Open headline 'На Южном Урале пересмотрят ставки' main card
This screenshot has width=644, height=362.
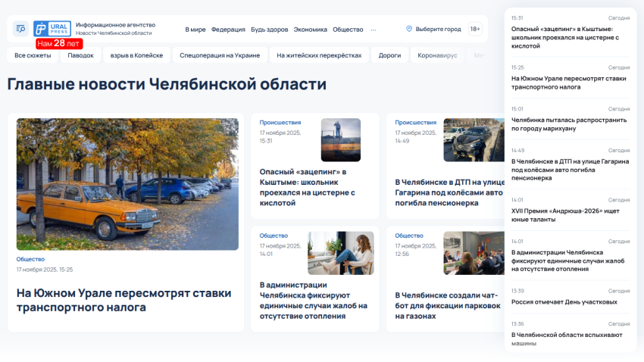pos(123,300)
